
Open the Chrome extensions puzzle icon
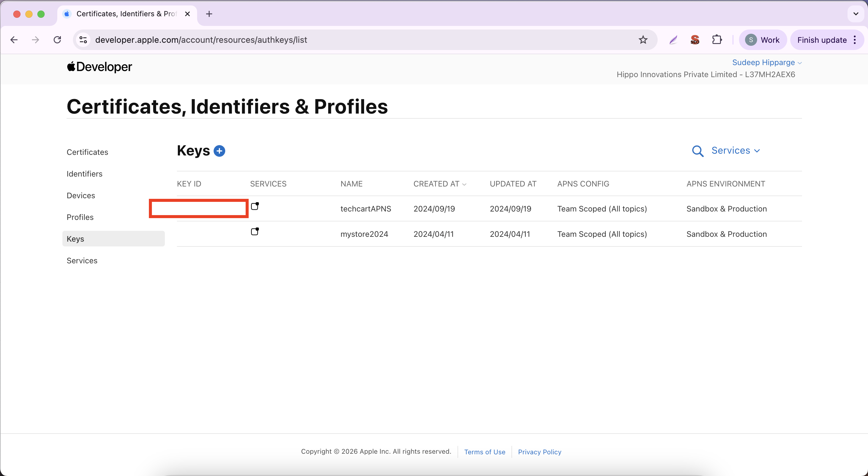tap(717, 40)
